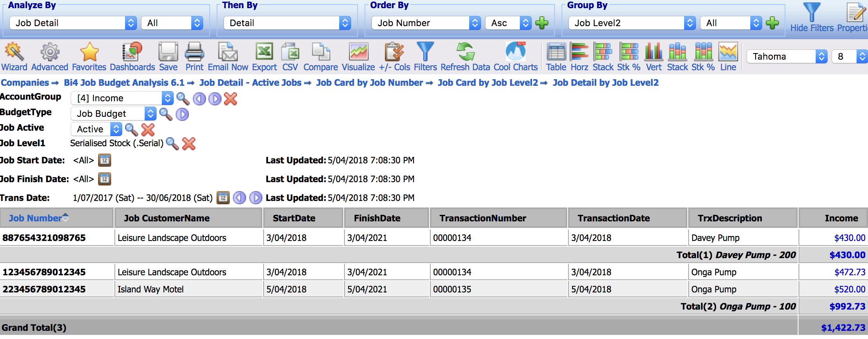Viewport: 868px width, 339px height.
Task: Click Hide Filters funnel icon
Action: 812,12
